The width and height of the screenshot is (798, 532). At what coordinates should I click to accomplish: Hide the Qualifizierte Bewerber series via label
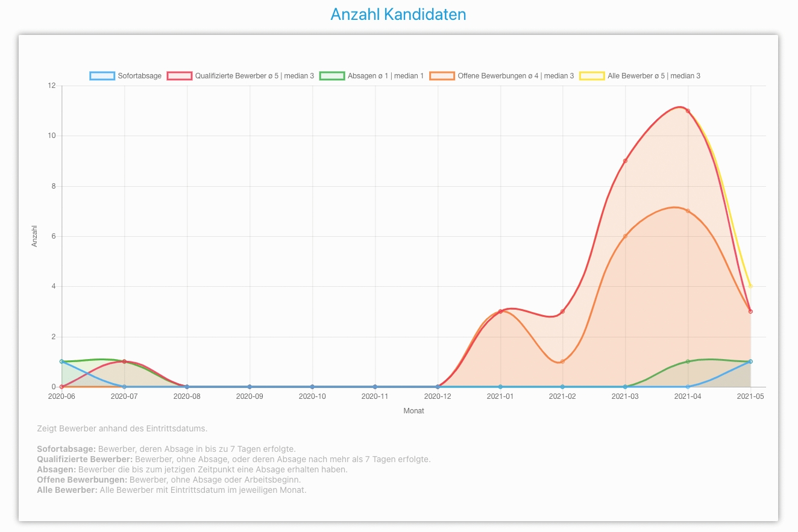(x=254, y=76)
